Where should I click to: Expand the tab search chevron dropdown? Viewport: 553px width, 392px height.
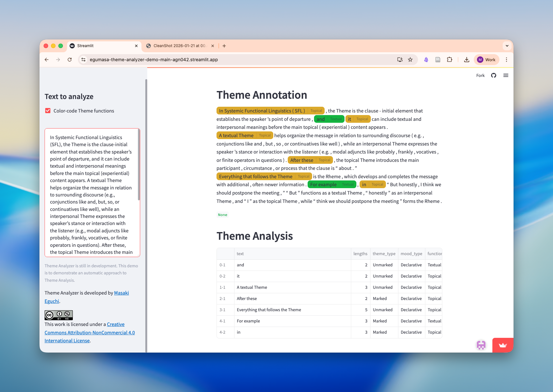point(507,46)
